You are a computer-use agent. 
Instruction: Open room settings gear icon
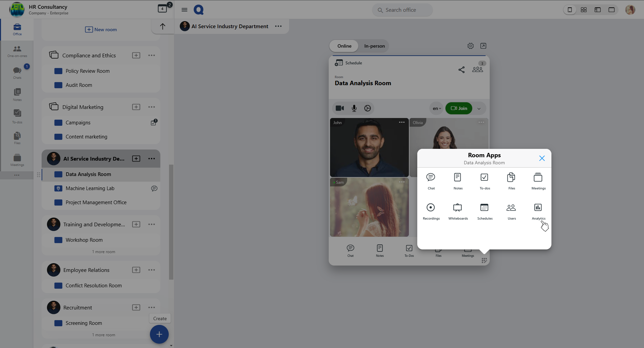click(x=471, y=46)
